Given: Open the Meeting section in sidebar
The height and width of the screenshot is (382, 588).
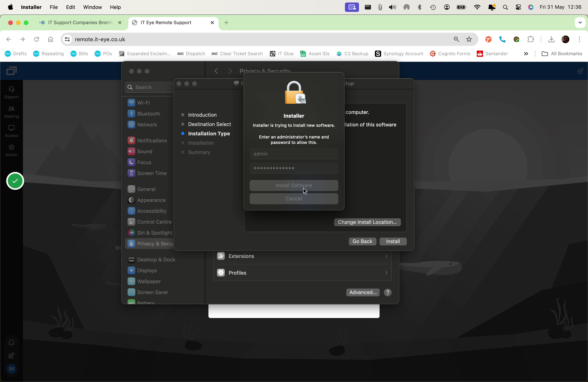Looking at the screenshot, I should pos(11,112).
